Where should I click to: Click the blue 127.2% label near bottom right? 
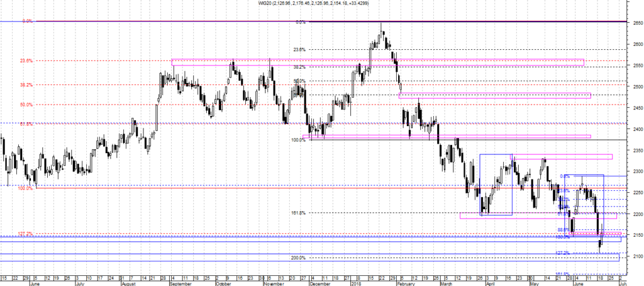(x=562, y=253)
